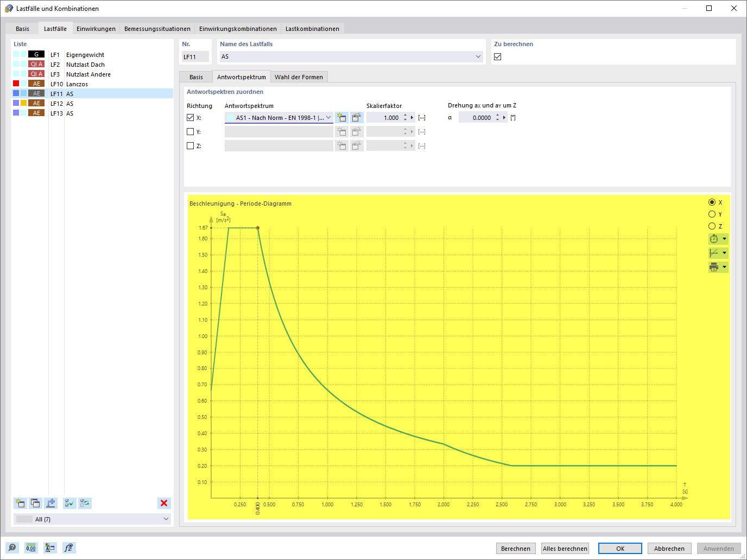The image size is (747, 560).
Task: Create a new load case in the list
Action: coord(20,503)
